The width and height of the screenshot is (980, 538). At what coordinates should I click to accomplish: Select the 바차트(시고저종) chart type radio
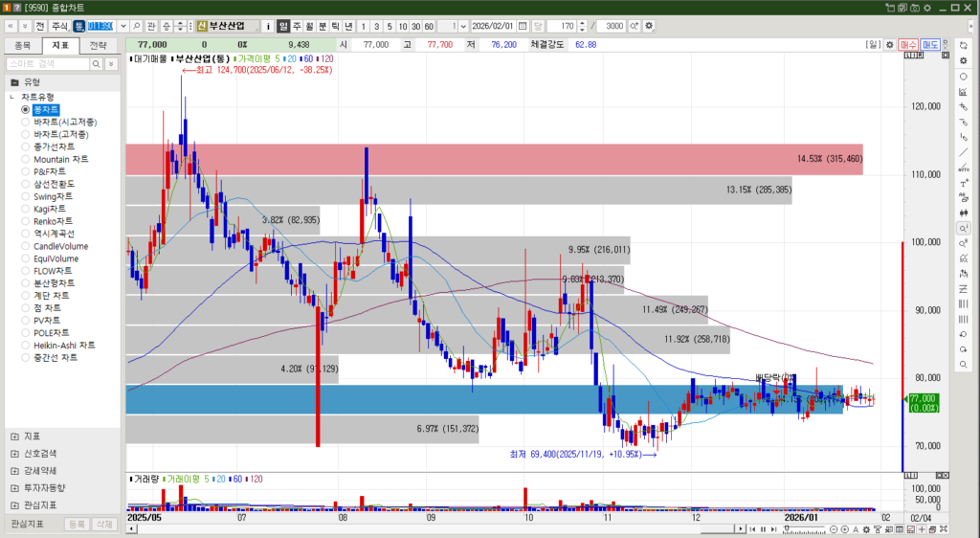click(x=26, y=123)
